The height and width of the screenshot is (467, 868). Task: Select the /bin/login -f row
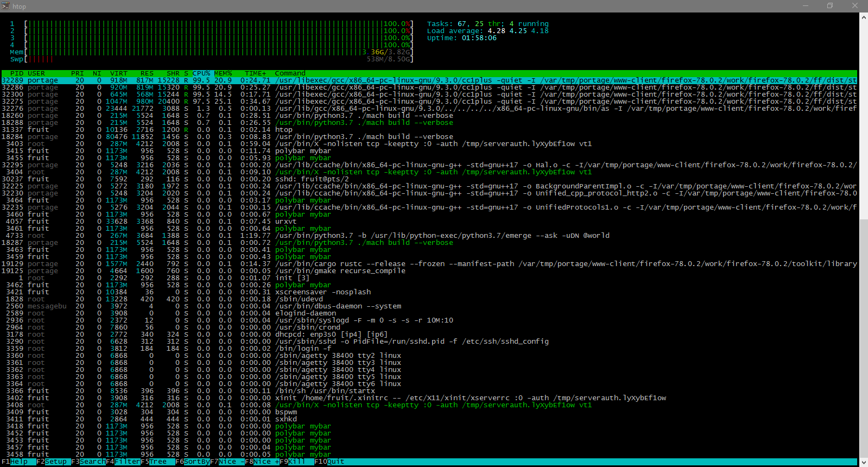pos(429,349)
